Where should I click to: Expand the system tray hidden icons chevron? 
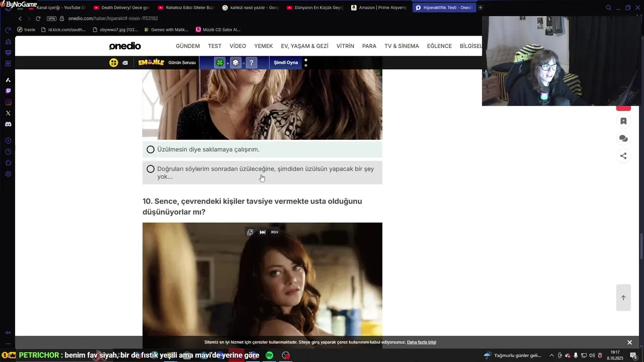click(x=551, y=355)
